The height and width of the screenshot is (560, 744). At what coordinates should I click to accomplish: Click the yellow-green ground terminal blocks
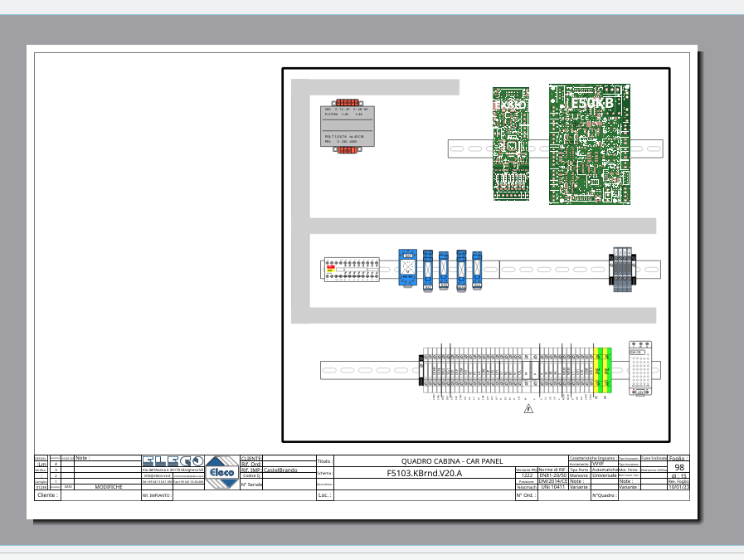pyautogui.click(x=602, y=370)
